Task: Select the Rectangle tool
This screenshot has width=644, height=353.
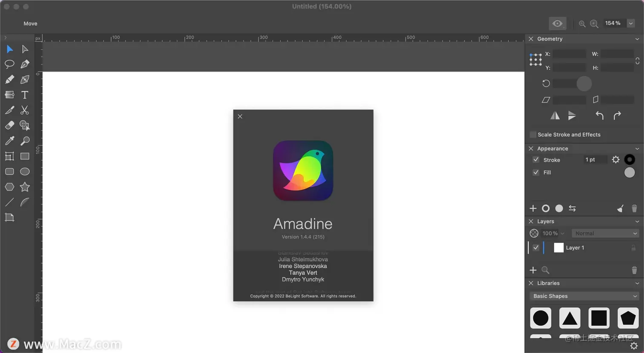Action: [x=25, y=156]
